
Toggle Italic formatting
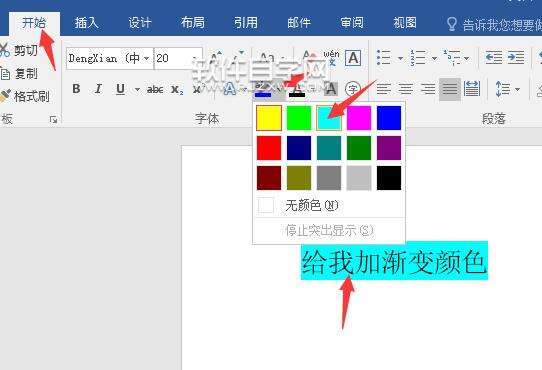pos(98,89)
